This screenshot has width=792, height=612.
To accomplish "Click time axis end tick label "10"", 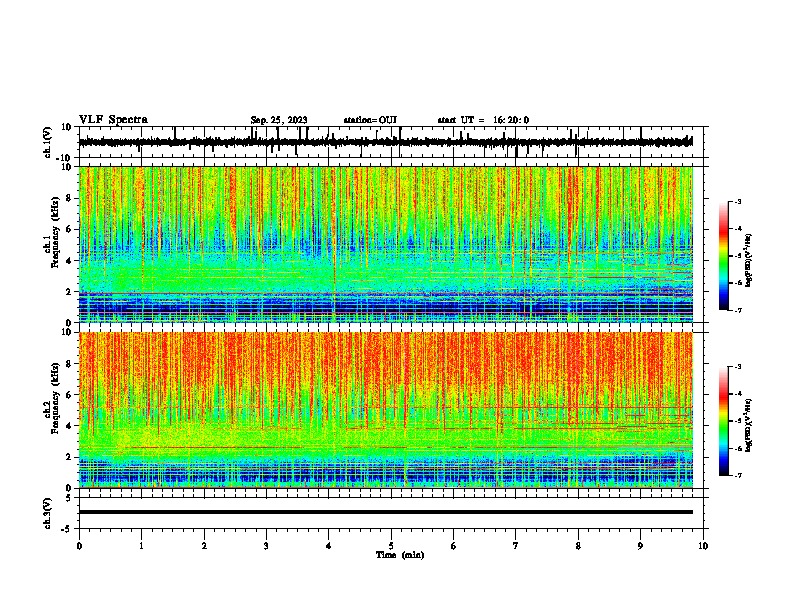I will tap(703, 546).
